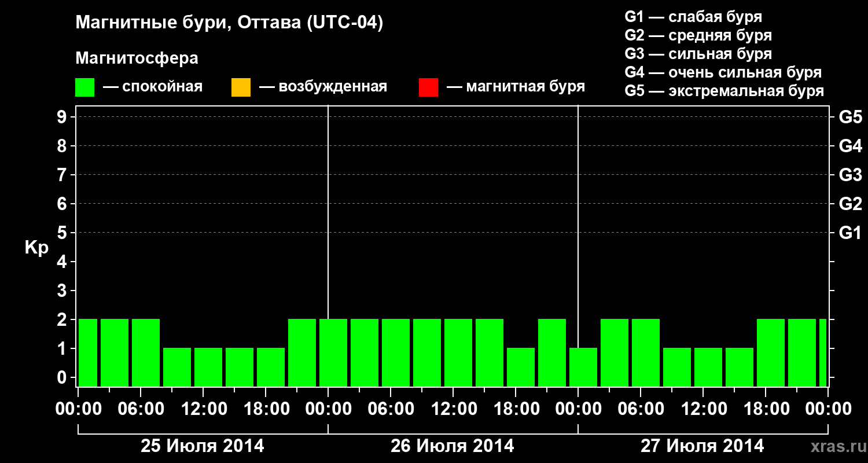Click the Kp bar above 12:00 on 27 Июля
The image size is (868, 463).
tap(708, 367)
